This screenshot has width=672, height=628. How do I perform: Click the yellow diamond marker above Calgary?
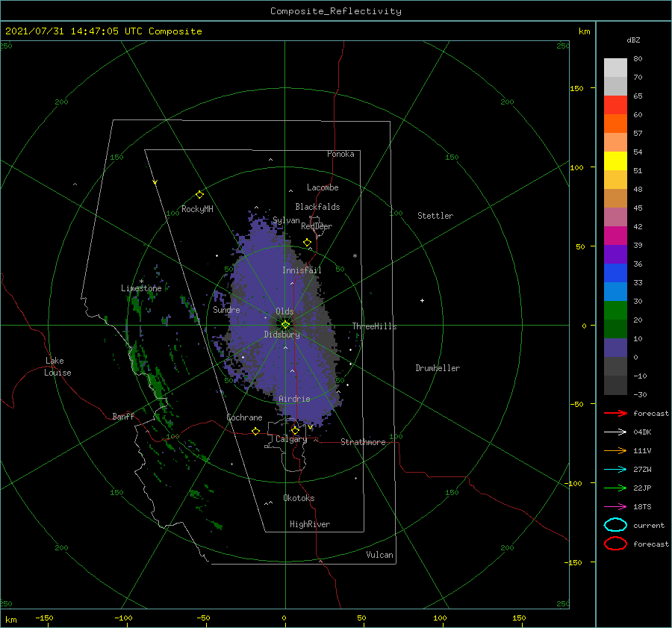click(295, 430)
